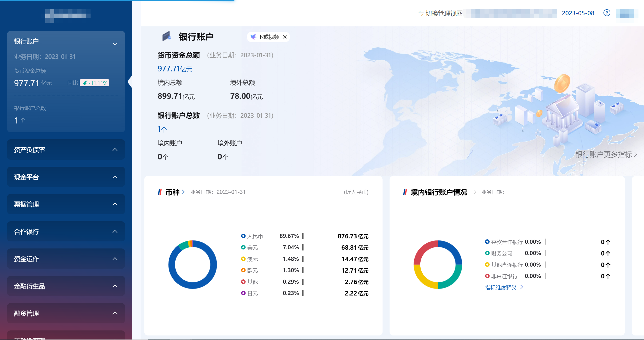Click the 2023-05-08 date in header
The width and height of the screenshot is (644, 340).
(578, 13)
